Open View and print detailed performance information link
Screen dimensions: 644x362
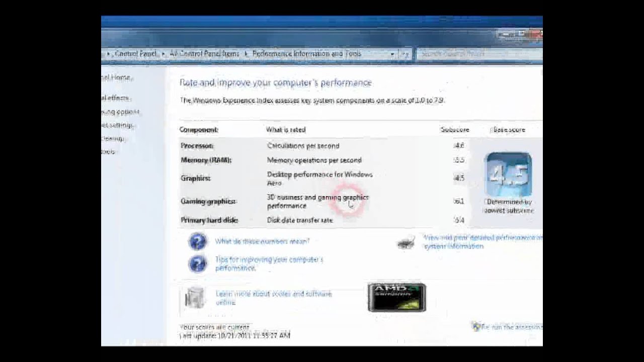point(483,242)
